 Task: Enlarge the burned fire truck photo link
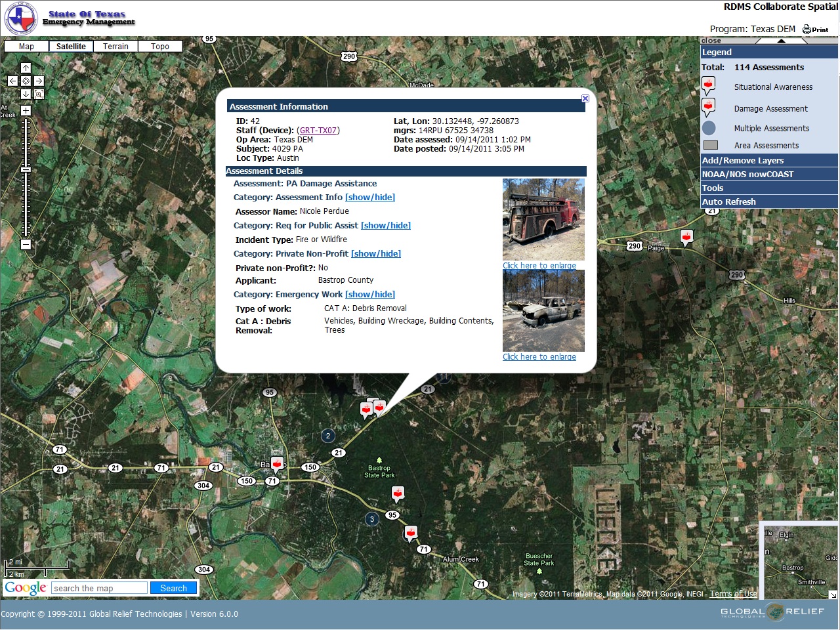[539, 266]
